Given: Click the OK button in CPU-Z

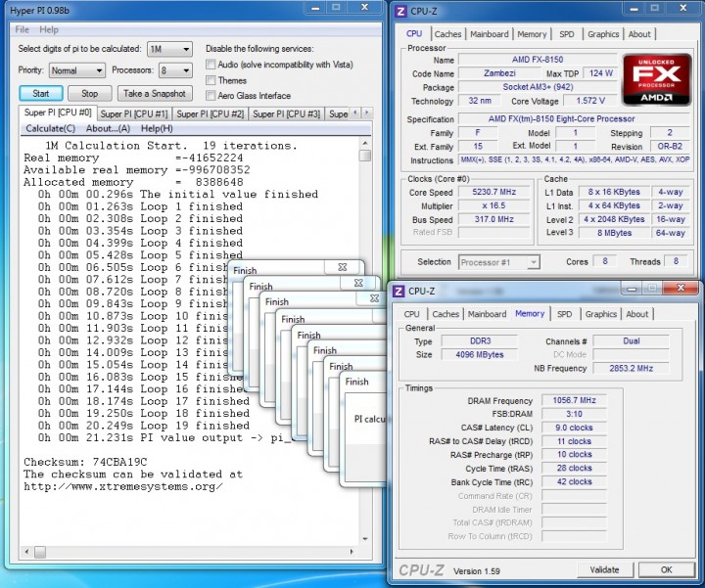Looking at the screenshot, I should coord(667,570).
